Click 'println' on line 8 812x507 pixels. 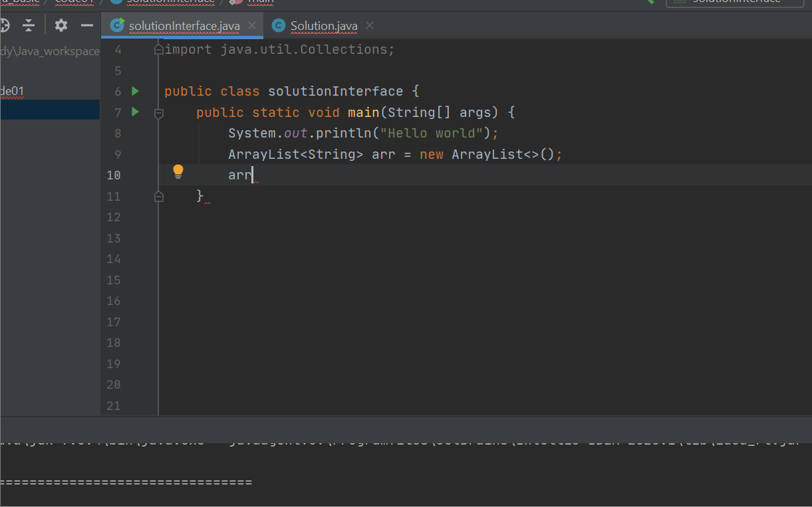tap(342, 133)
